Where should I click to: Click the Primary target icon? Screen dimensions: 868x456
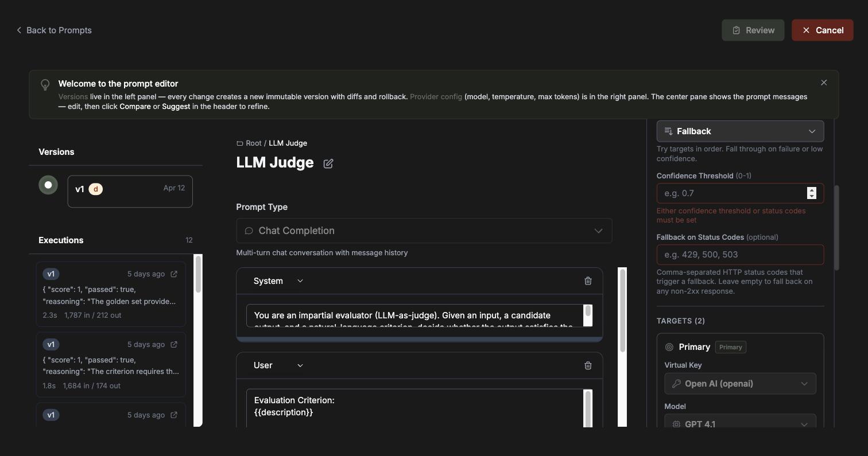click(669, 347)
